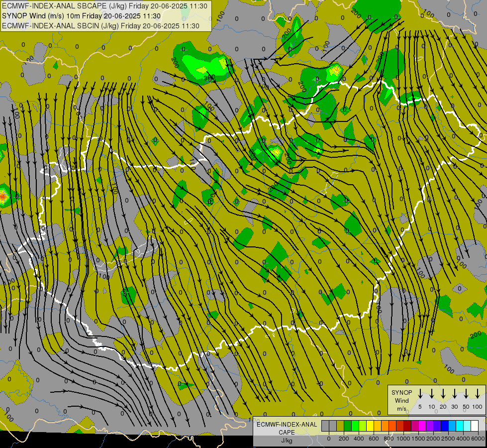Click the 30 label in SYNOP Wind legend
Screen dimensions: 487x448
coord(454,407)
